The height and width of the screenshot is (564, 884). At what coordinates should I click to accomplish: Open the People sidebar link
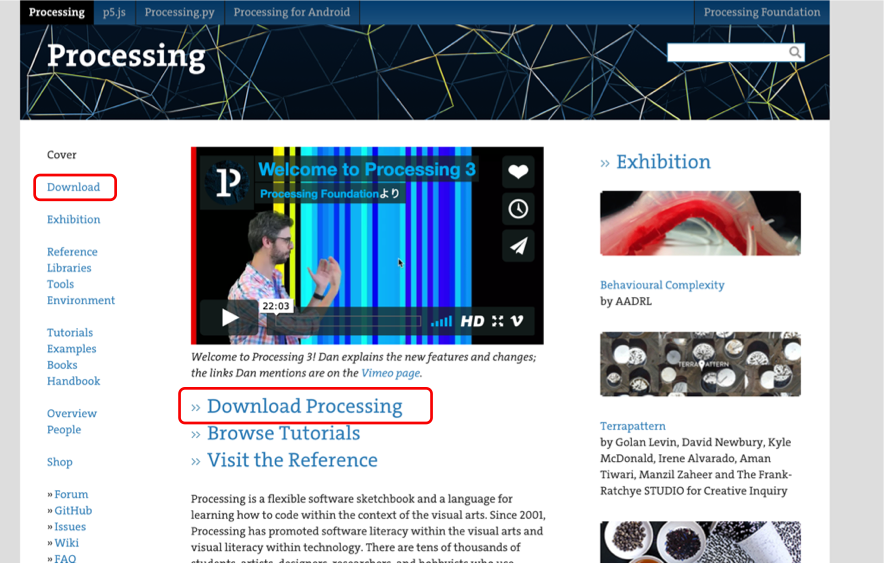click(64, 430)
